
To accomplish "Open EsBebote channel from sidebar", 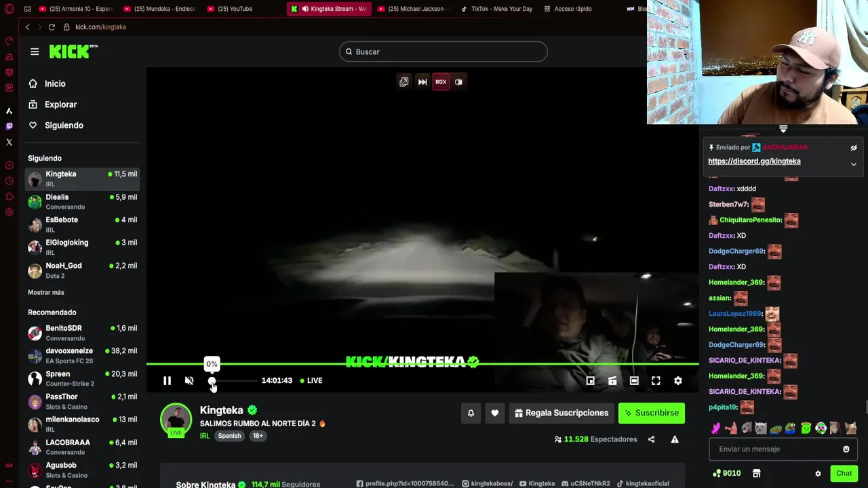I will tap(82, 225).
